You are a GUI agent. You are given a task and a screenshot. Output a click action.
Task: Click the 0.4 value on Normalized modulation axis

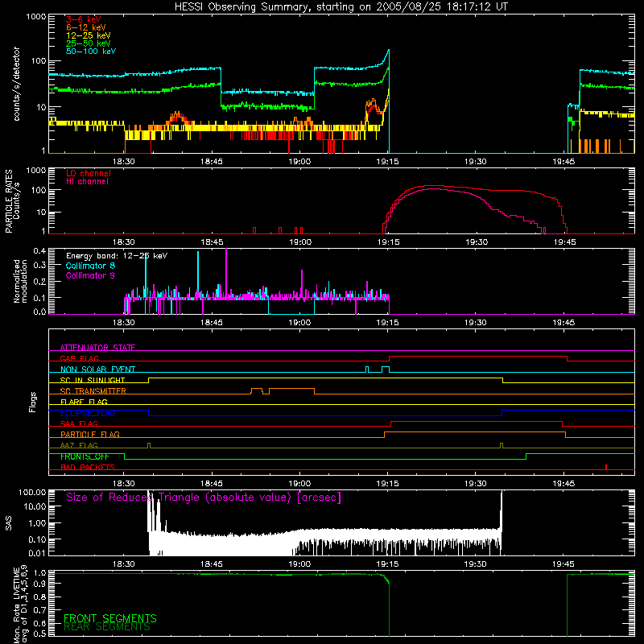click(39, 250)
